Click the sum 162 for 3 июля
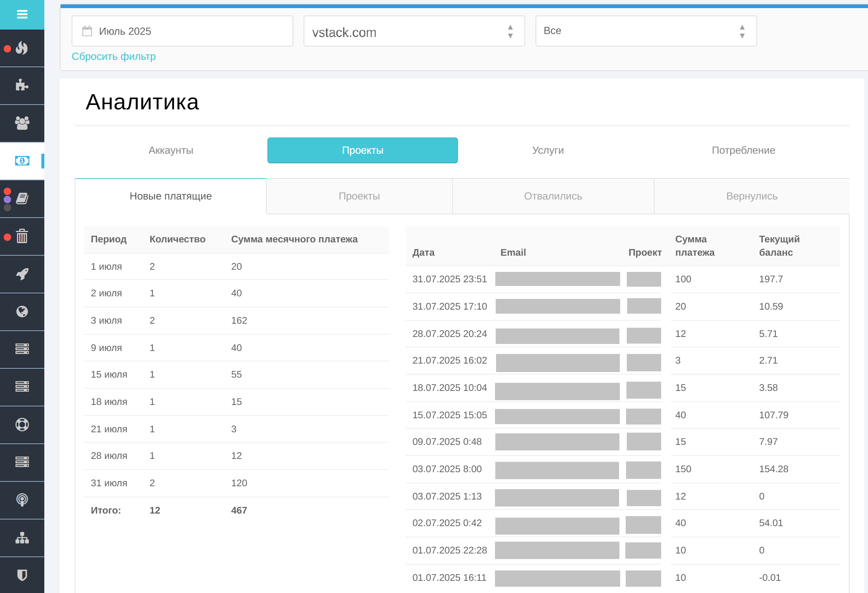 [x=239, y=321]
